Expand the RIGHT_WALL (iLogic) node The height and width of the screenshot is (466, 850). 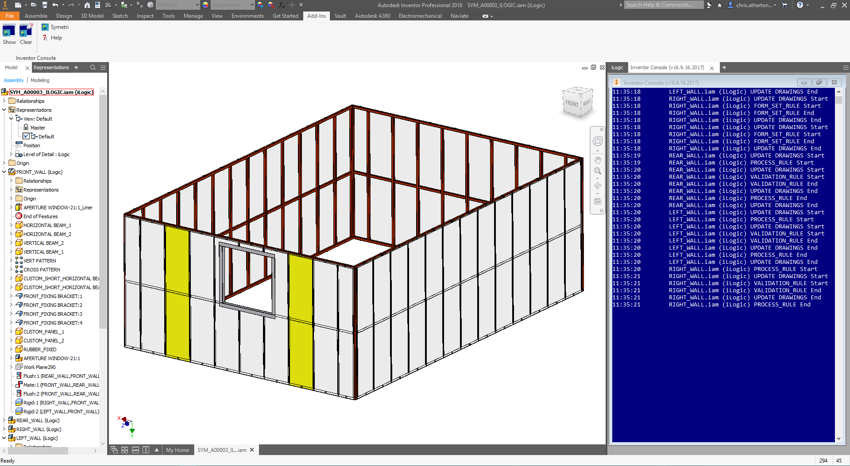tap(4, 429)
